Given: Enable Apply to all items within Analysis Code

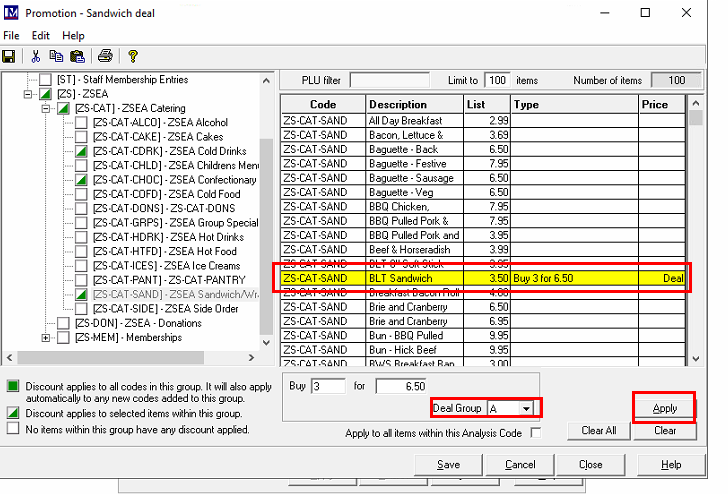Looking at the screenshot, I should [536, 433].
